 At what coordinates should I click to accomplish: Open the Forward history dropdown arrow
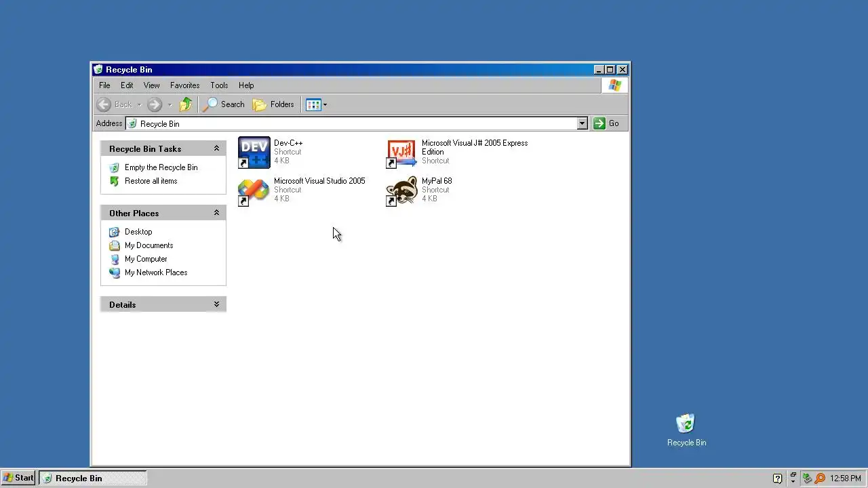pyautogui.click(x=170, y=104)
